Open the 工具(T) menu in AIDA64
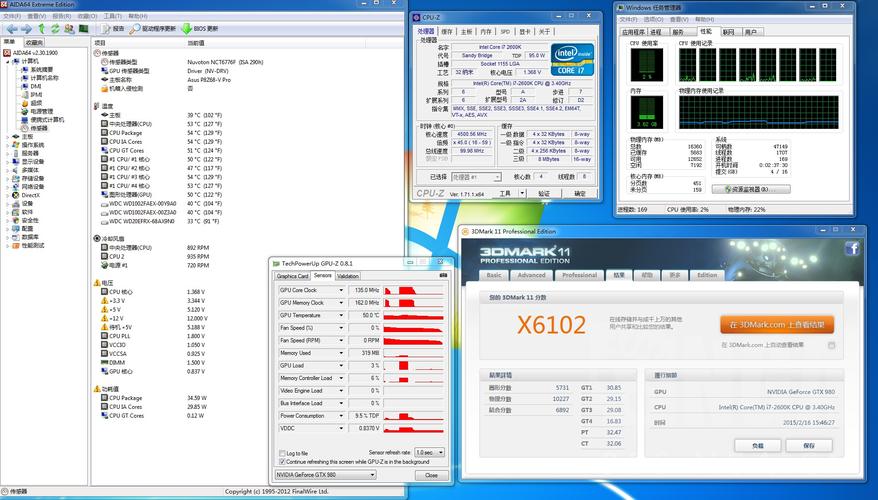This screenshot has height=500, width=878. (x=113, y=16)
